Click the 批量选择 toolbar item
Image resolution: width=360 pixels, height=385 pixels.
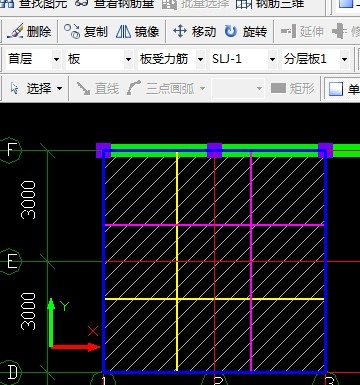click(x=196, y=4)
